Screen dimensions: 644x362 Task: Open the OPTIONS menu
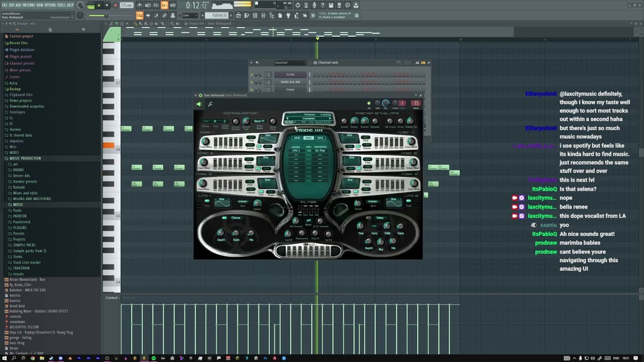[50, 5]
